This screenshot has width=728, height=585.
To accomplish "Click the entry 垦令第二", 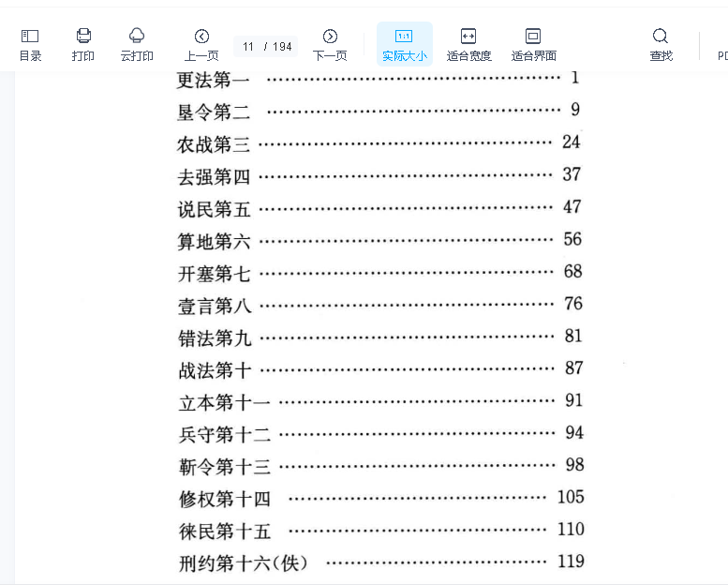I will point(213,112).
